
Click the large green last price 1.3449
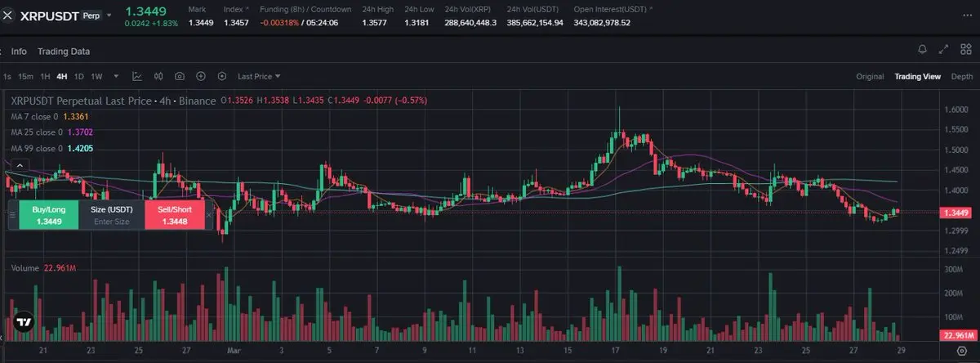[145, 11]
